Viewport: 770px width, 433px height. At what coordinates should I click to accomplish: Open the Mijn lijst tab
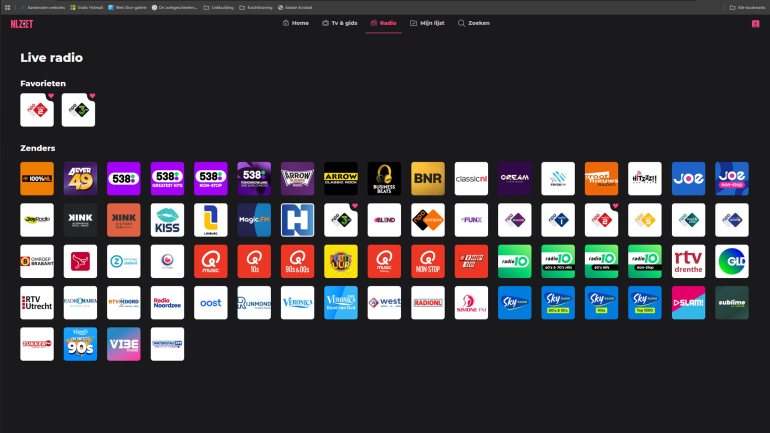pyautogui.click(x=428, y=22)
